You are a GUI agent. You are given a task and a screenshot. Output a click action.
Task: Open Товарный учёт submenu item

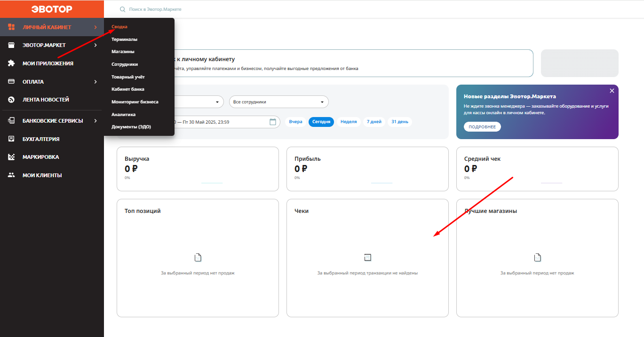(x=128, y=77)
